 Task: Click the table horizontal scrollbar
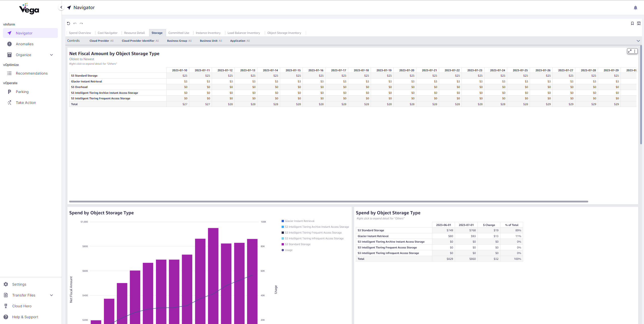pyautogui.click(x=329, y=202)
